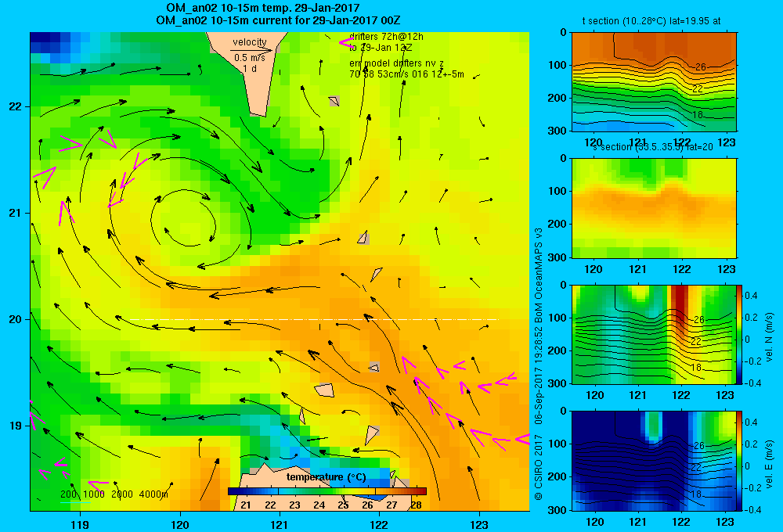This screenshot has height=532, width=783.
Task: Click the title 'OM_an02 10-15m temp. 29-Jan-2017'
Action: [262, 8]
